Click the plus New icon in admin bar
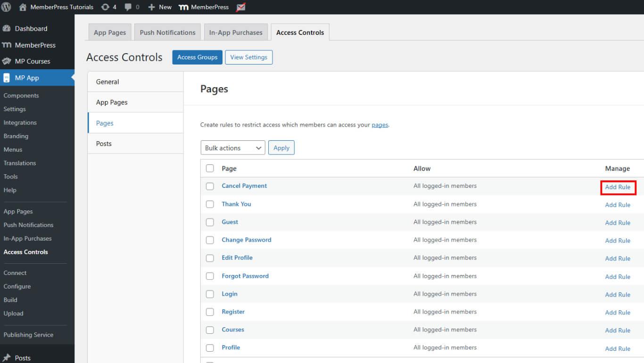Screen dimensions: 644x363 (x=151, y=7)
